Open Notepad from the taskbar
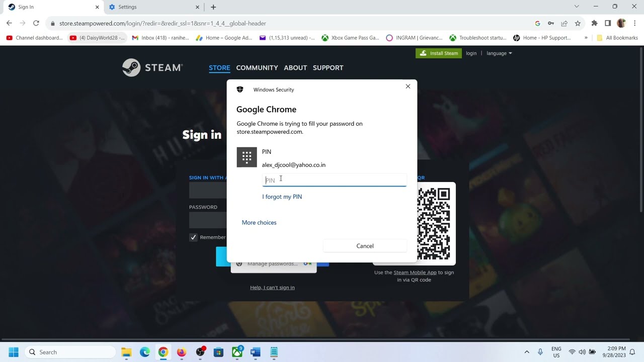Screen dimensions: 644x362 [x=274, y=352]
